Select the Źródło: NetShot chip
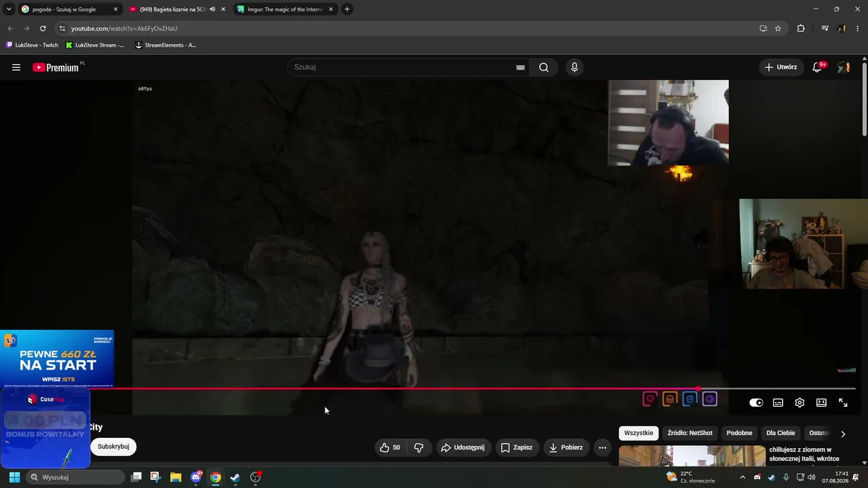This screenshot has height=488, width=868. click(x=690, y=433)
